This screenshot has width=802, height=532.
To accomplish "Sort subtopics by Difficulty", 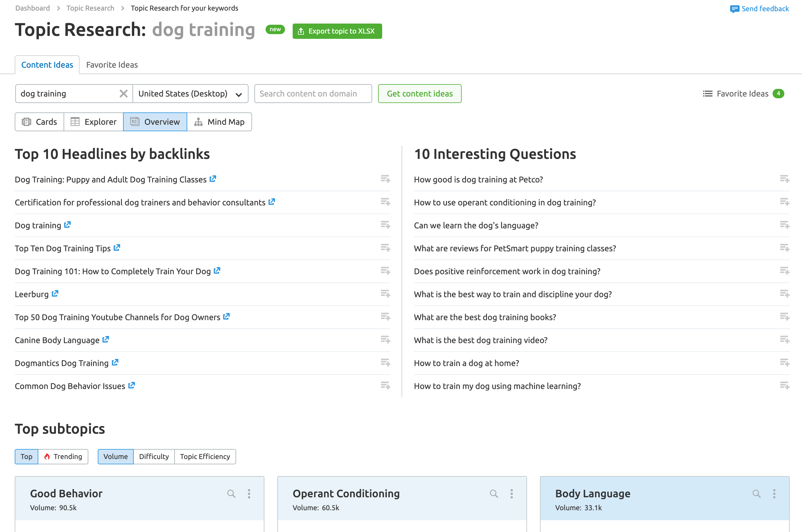I will coord(154,456).
